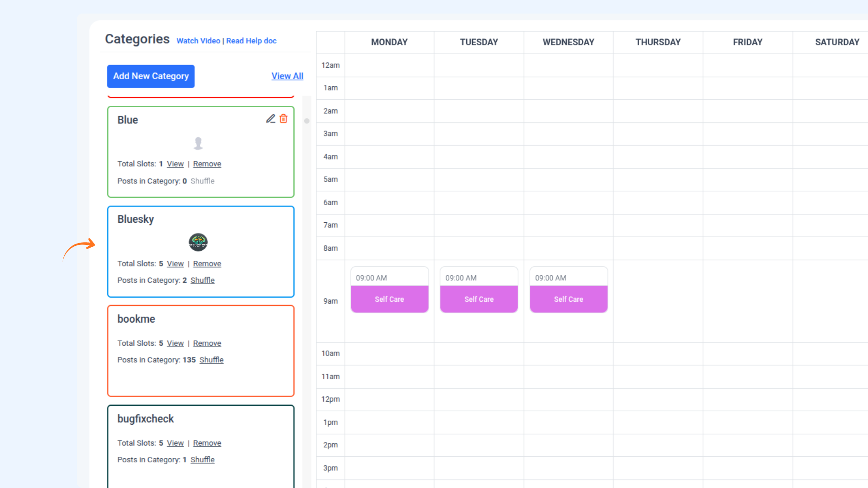
Task: Open the Read Help doc link
Action: pyautogui.click(x=251, y=41)
